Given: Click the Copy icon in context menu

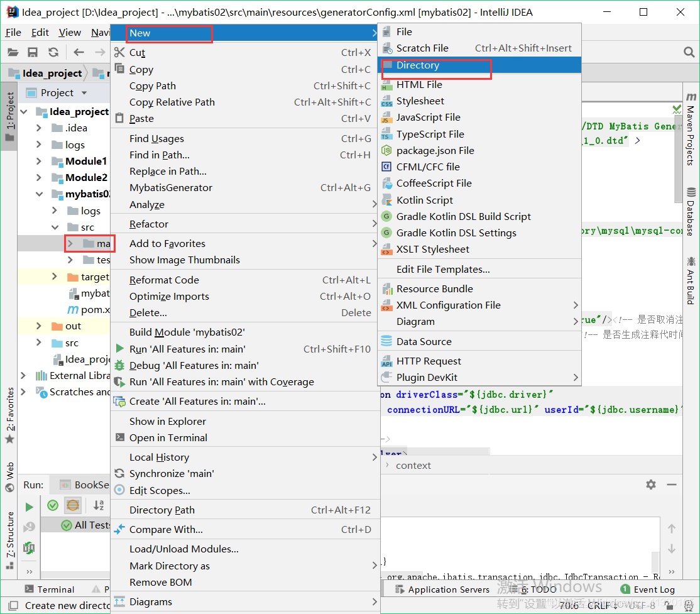Looking at the screenshot, I should [119, 69].
